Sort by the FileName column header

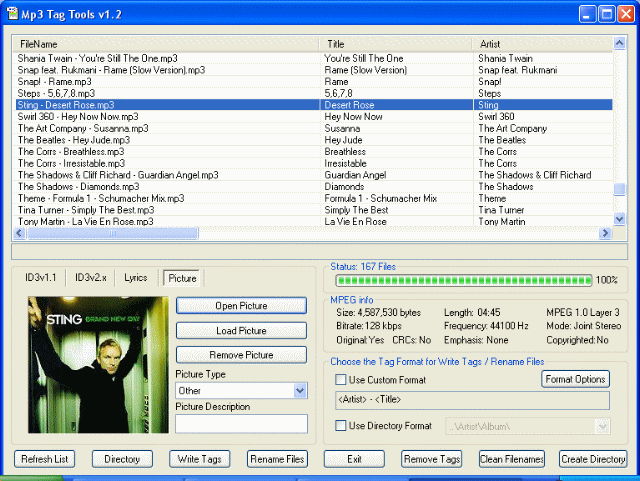click(x=166, y=44)
